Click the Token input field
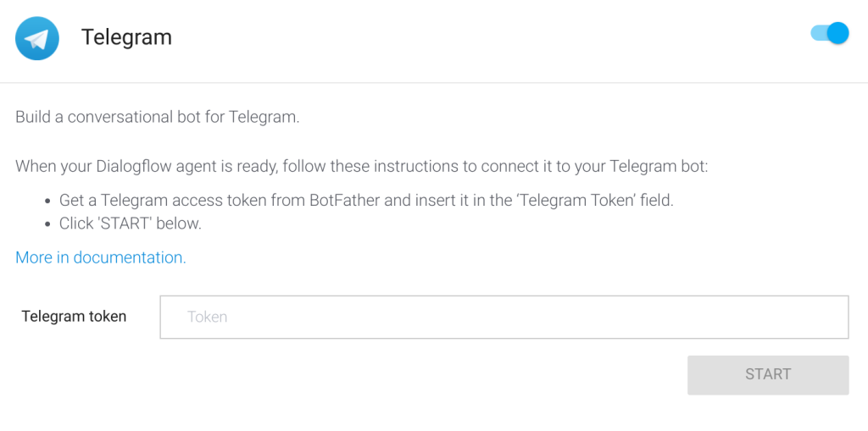Image resolution: width=868 pixels, height=431 pixels. coord(504,317)
